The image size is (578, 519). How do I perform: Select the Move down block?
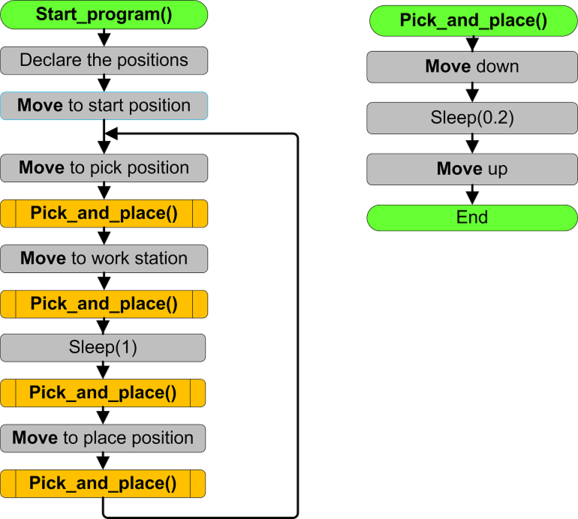[472, 67]
